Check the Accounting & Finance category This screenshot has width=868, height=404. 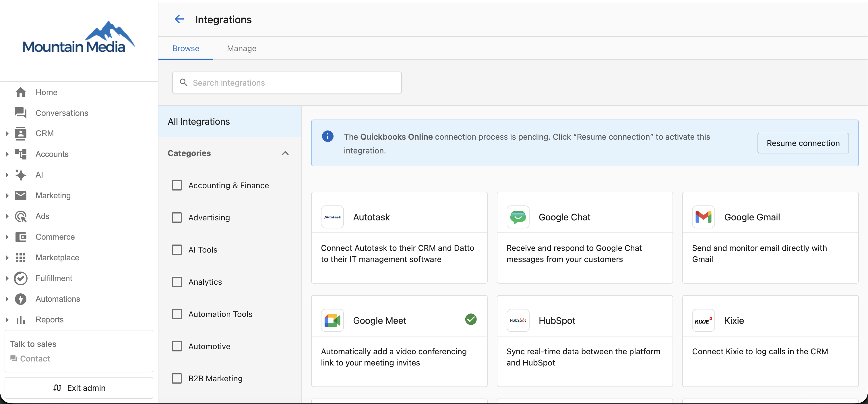177,185
